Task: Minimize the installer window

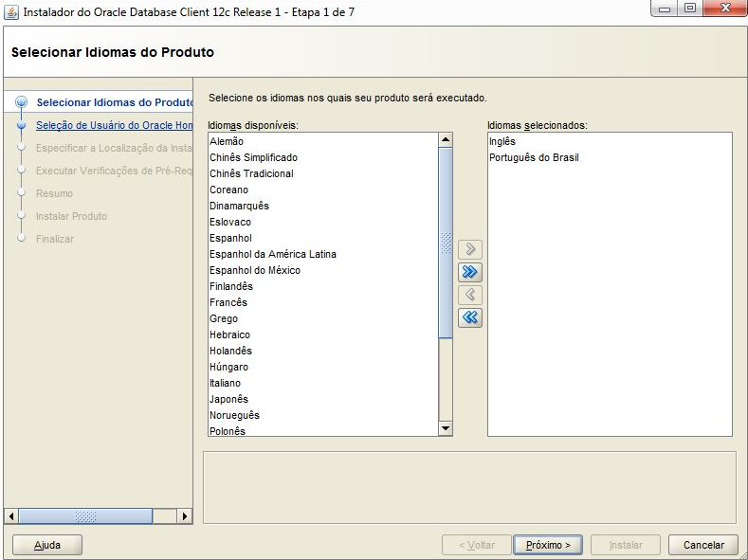Action: pos(665,9)
